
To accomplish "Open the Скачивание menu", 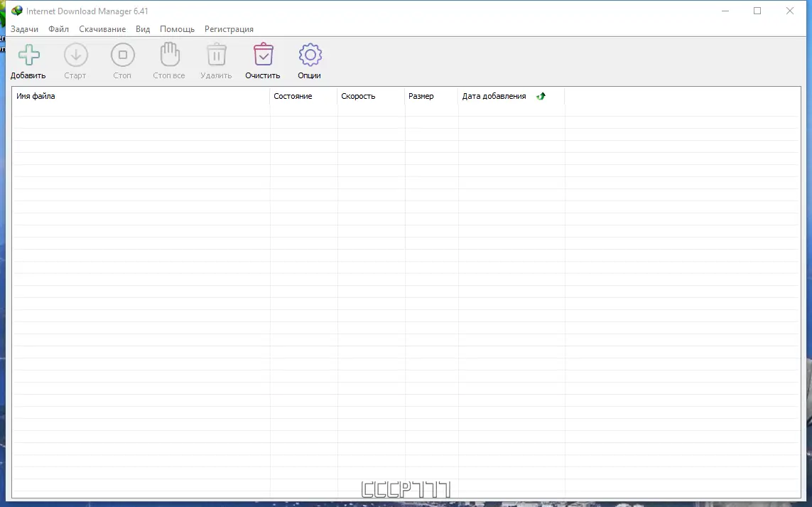I will pos(102,29).
